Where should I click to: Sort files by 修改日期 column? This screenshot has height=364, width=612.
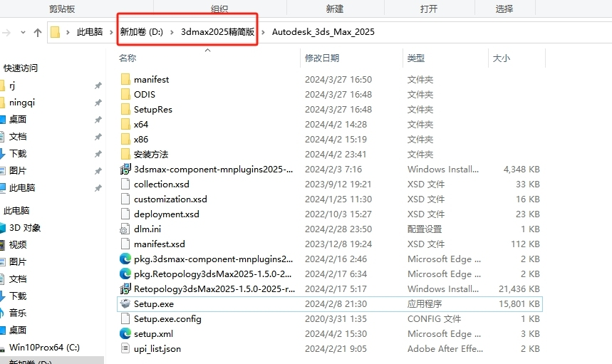[322, 58]
